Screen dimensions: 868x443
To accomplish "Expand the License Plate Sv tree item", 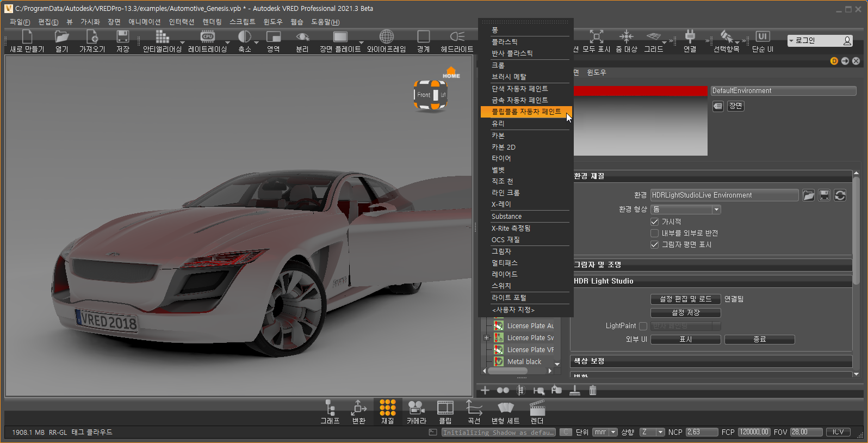I will 486,338.
